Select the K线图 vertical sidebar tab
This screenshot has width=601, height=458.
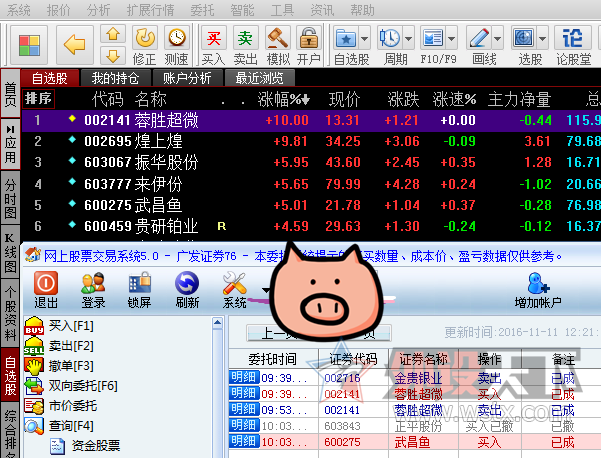pos(10,252)
